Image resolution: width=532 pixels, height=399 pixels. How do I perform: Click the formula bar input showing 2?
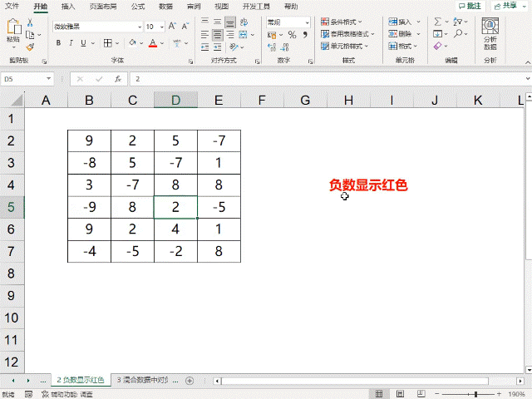coord(327,79)
